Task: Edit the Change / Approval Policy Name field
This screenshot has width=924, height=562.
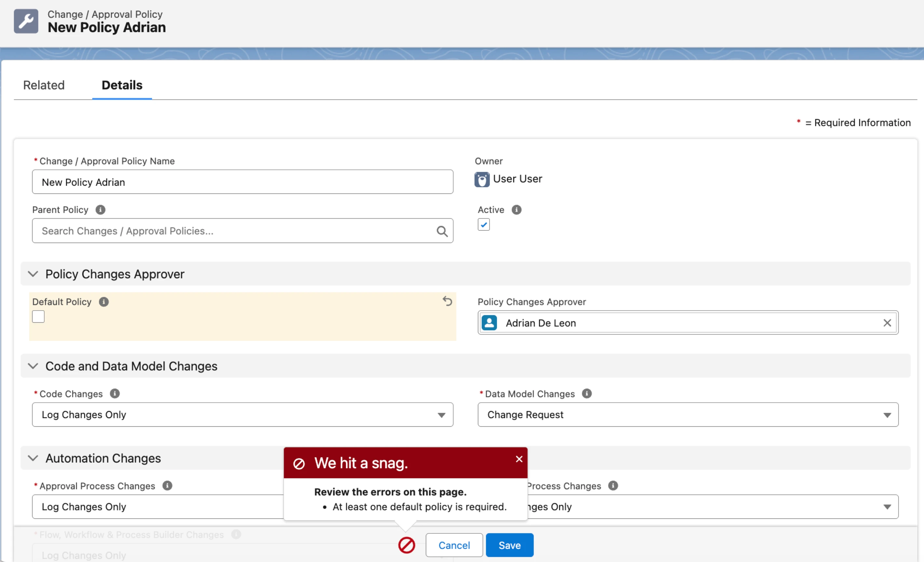Action: click(243, 182)
